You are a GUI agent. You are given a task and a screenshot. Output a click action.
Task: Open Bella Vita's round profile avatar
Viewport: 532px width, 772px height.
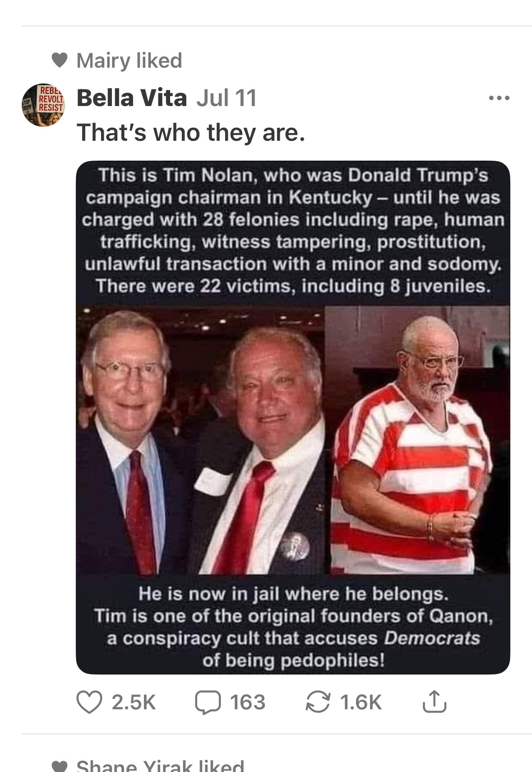click(43, 105)
